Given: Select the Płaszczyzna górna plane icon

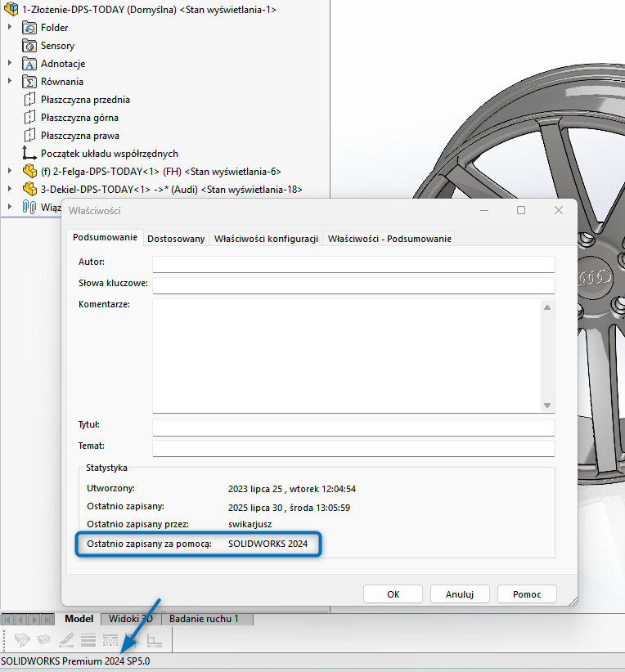Looking at the screenshot, I should (x=29, y=118).
